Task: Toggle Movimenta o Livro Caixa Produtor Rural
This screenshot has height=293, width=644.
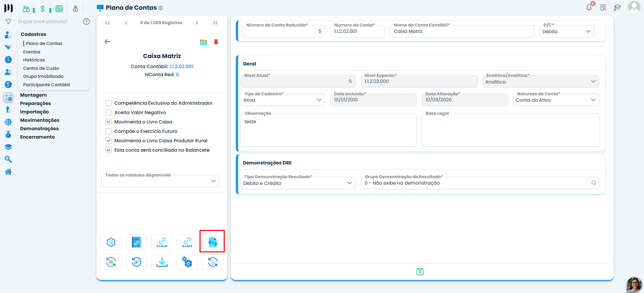Action: click(x=109, y=141)
